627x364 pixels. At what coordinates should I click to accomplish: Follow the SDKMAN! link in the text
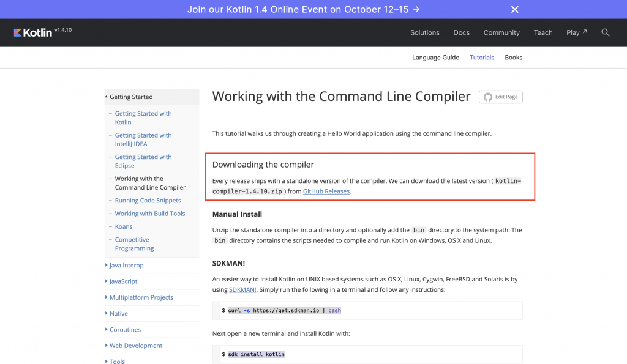[242, 290]
